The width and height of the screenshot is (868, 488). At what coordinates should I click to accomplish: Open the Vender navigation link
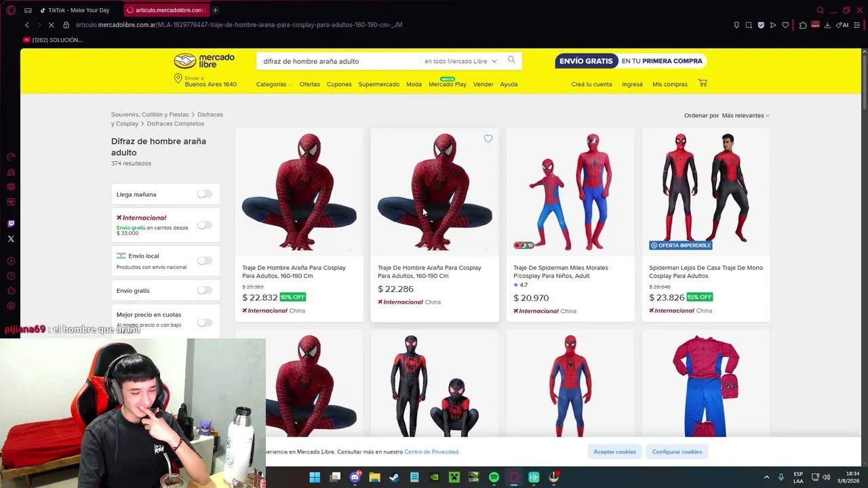click(x=483, y=84)
